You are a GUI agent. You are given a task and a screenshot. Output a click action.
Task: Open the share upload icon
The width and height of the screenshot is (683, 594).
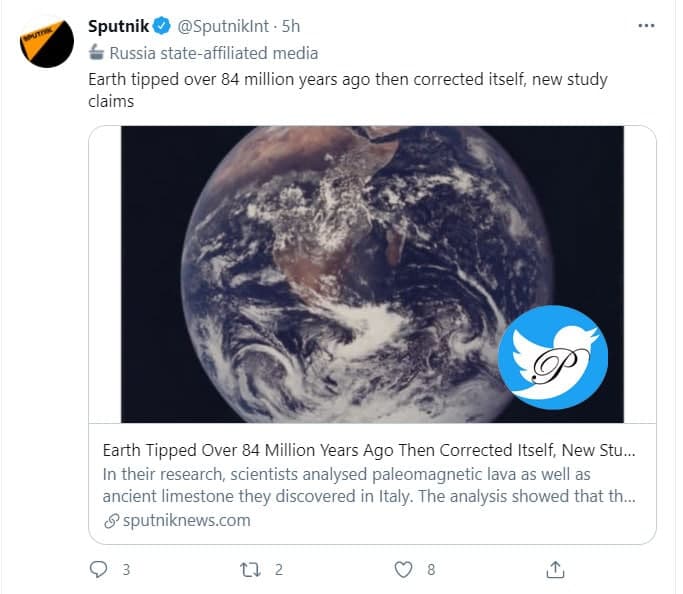[x=555, y=569]
